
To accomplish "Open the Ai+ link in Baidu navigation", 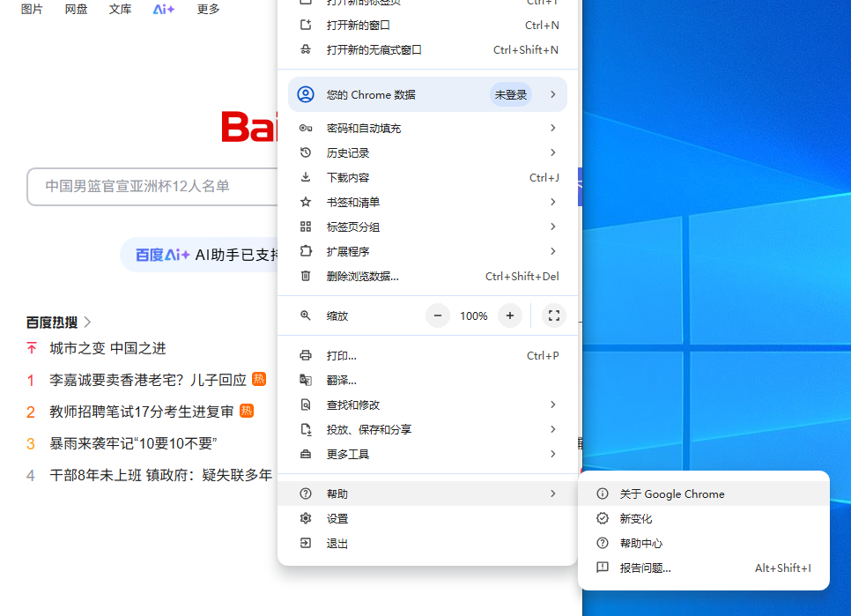I will [163, 9].
